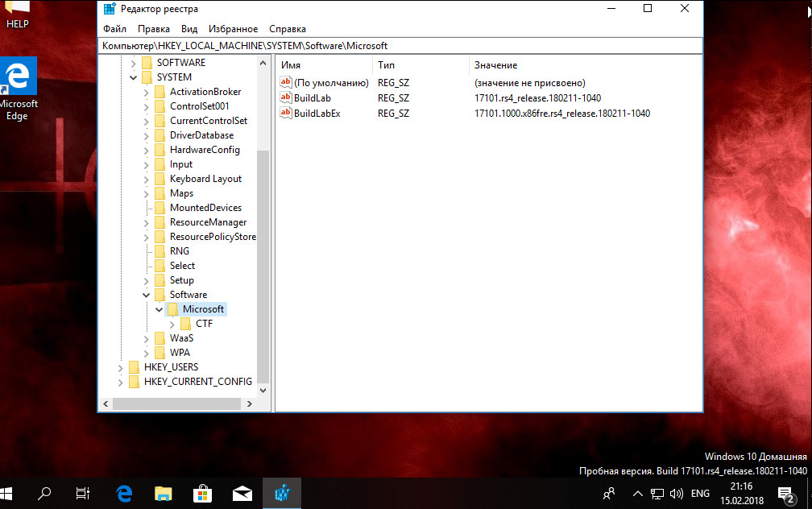Click the registry path address bar
This screenshot has width=812, height=509.
click(400, 46)
